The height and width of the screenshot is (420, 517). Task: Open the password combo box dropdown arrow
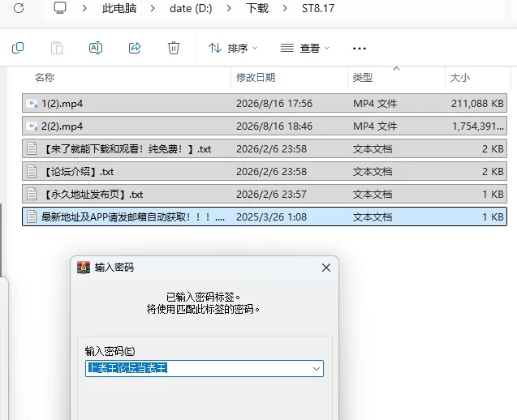(x=317, y=369)
